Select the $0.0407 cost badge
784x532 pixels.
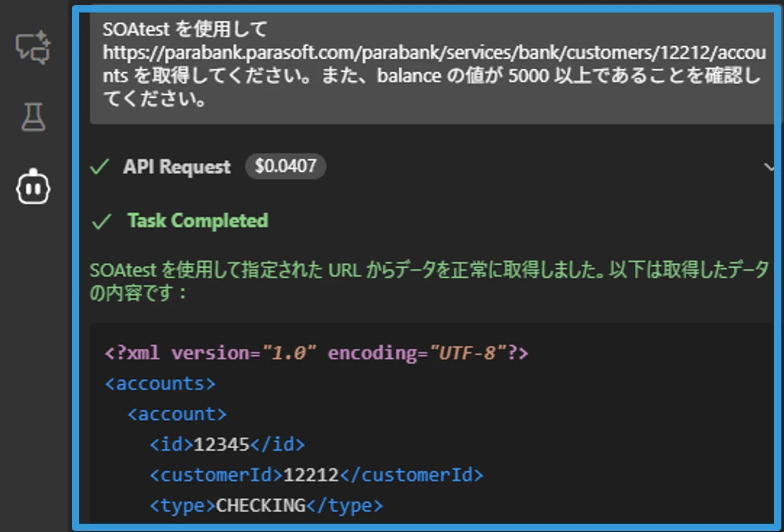tap(285, 166)
